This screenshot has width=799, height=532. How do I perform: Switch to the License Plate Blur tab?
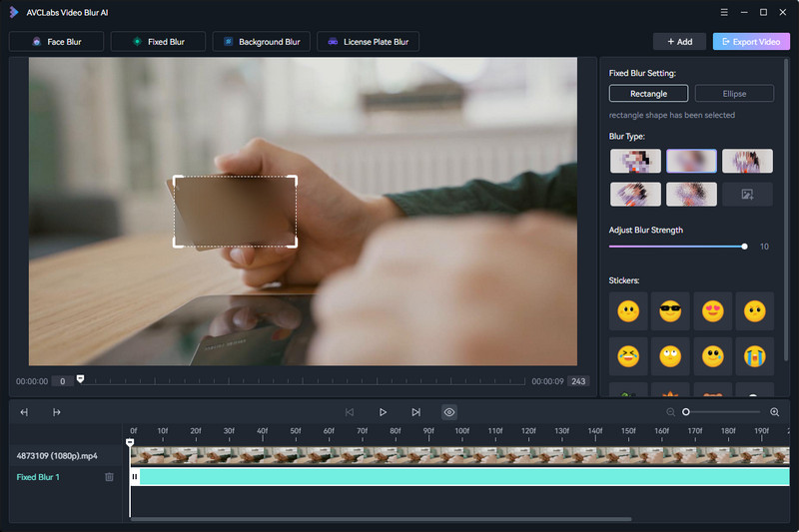[x=368, y=42]
